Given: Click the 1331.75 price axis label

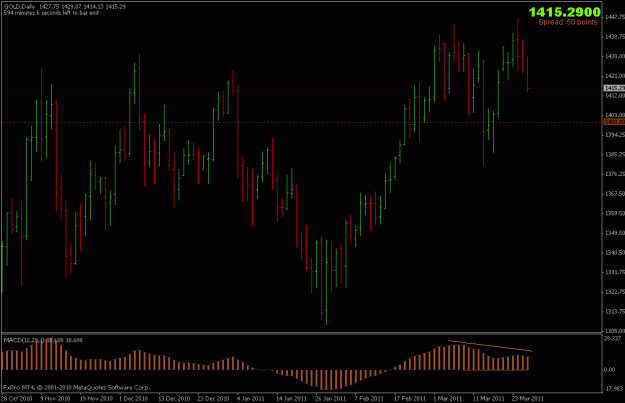Looking at the screenshot, I should pyautogui.click(x=615, y=272).
